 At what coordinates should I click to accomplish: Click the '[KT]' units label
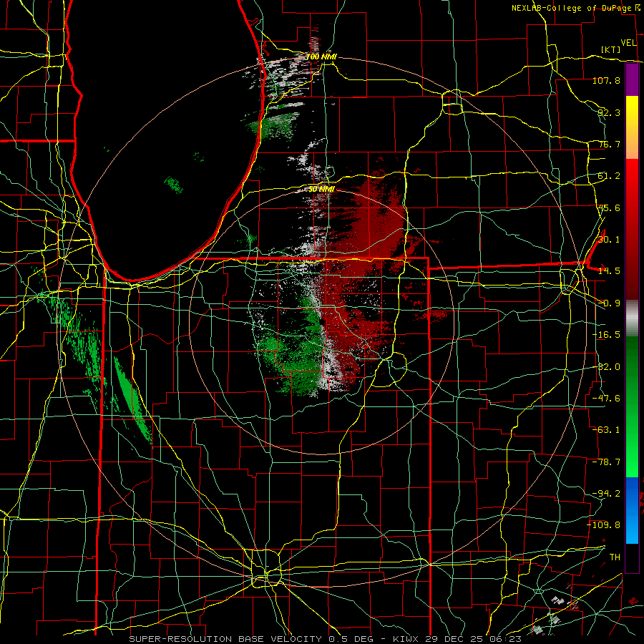[x=611, y=49]
